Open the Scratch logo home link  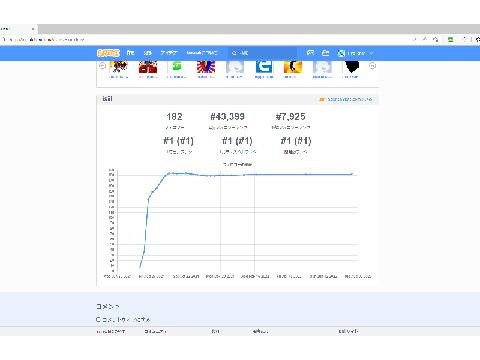click(x=108, y=53)
